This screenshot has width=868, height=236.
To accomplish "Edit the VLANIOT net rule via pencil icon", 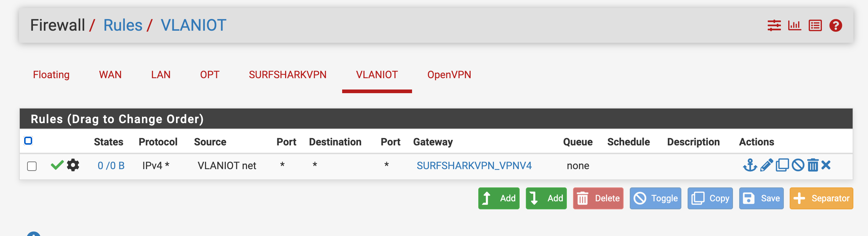I will click(x=766, y=165).
